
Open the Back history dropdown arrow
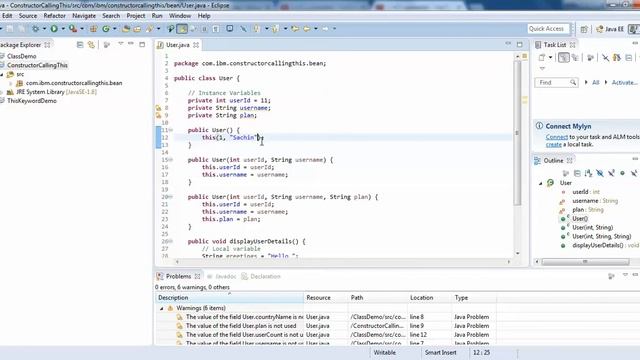pyautogui.click(x=316, y=29)
